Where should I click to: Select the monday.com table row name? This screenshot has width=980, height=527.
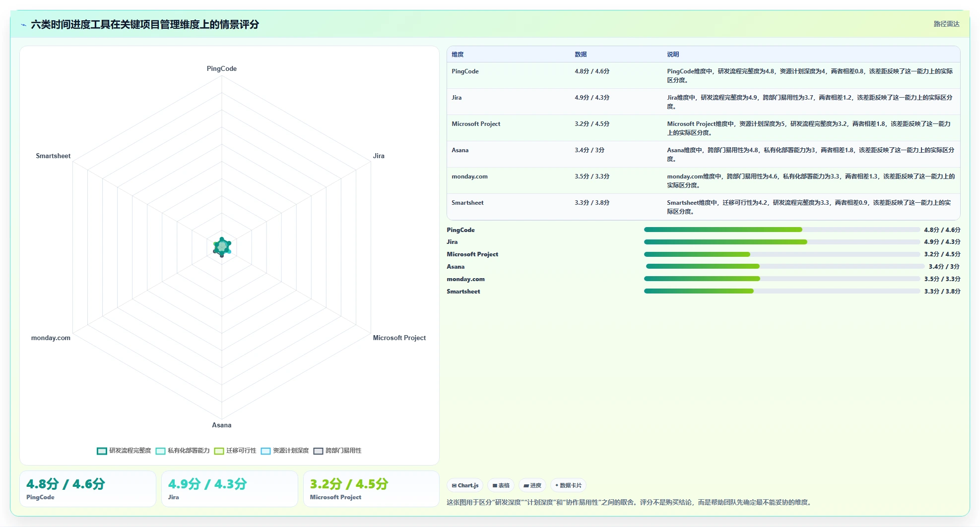coord(469,176)
